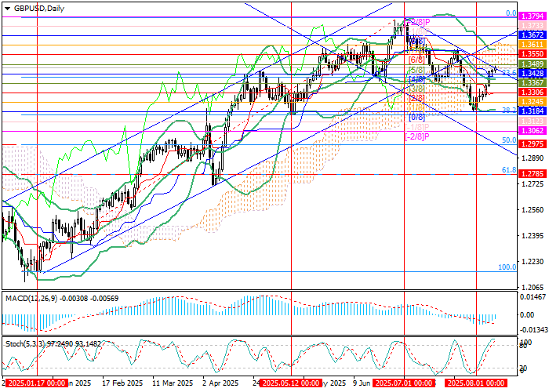Select the 2025.05.12 00:00 date marker
The image size is (549, 392).
(x=291, y=383)
